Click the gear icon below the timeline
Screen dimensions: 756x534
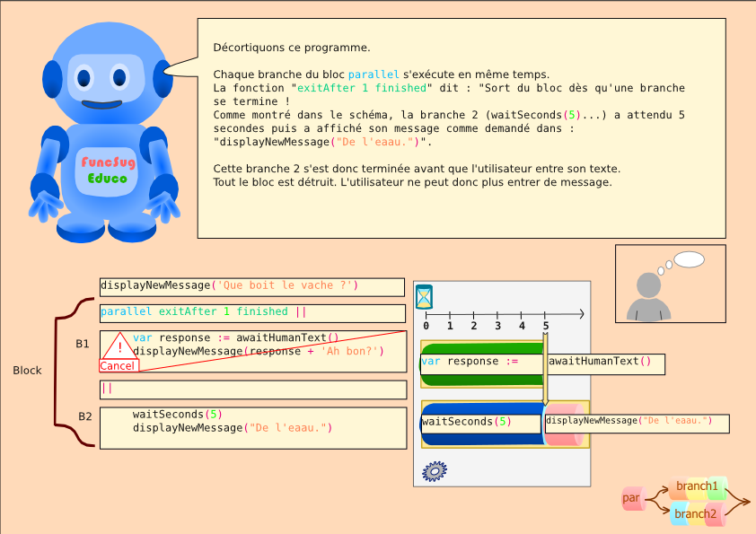435,470
